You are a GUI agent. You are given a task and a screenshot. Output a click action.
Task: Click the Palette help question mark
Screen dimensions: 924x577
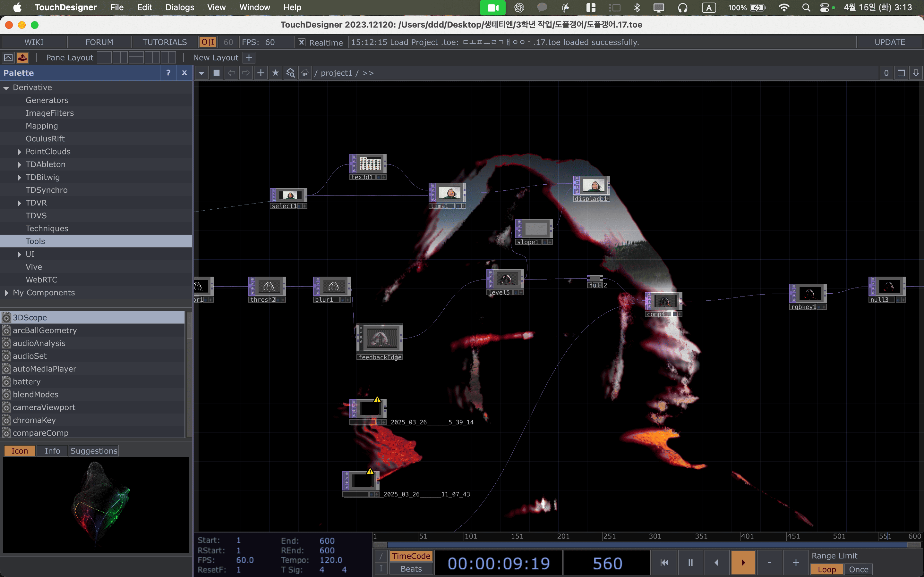pyautogui.click(x=168, y=73)
